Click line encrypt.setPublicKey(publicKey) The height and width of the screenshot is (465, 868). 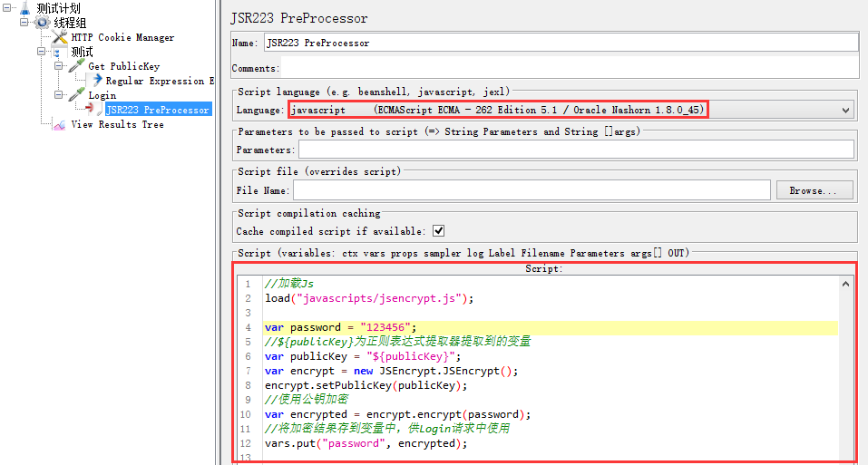366,385
